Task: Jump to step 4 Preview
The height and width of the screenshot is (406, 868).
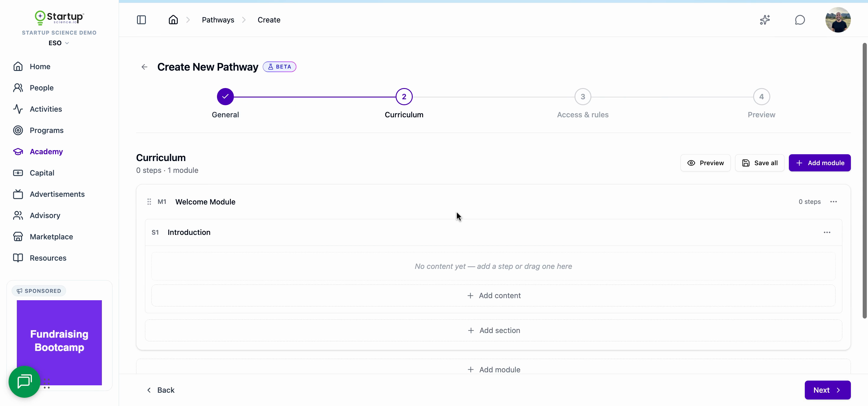Action: click(x=761, y=97)
